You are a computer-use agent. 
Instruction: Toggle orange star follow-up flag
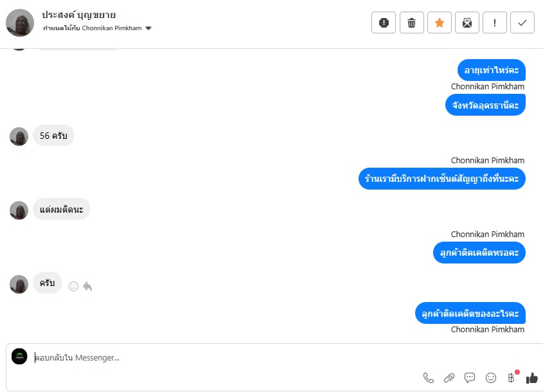point(439,23)
